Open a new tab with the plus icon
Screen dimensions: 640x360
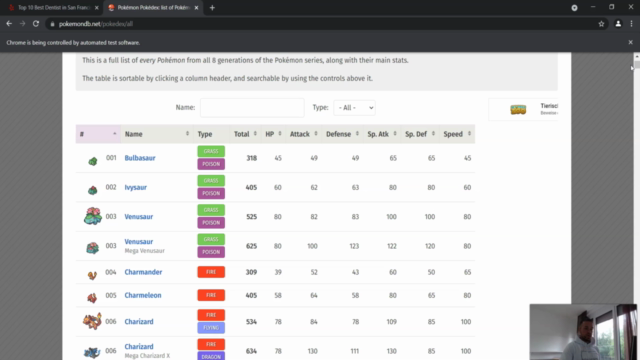tap(212, 8)
